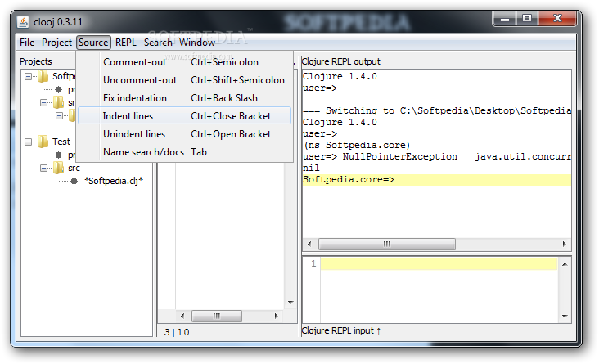
Task: Select Unindent lines menu entry
Action: 184,133
